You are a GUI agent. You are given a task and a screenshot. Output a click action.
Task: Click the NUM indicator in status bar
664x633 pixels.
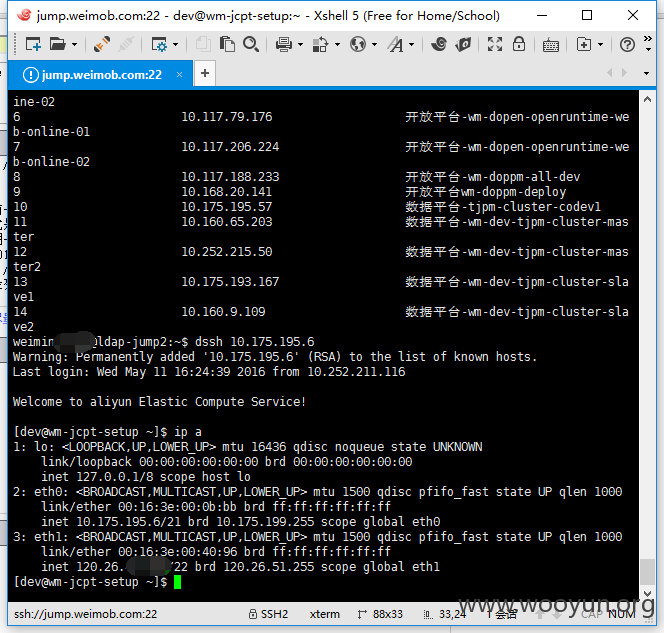click(622, 614)
